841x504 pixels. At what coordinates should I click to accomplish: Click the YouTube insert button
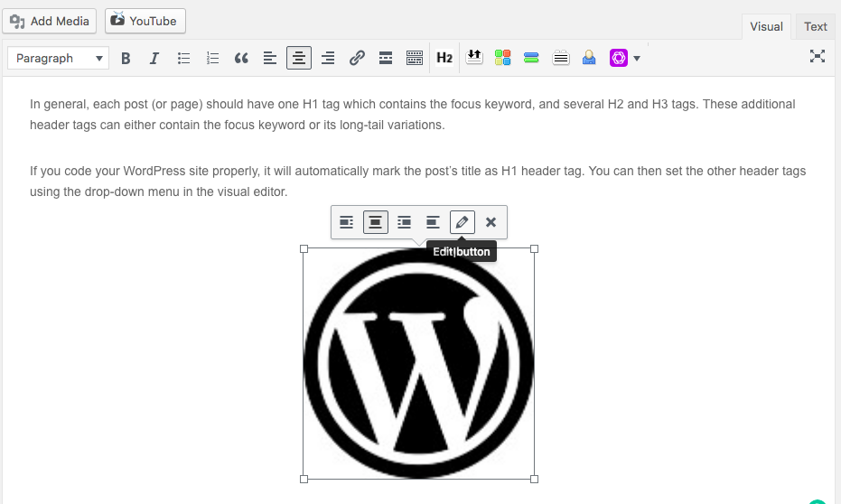pos(145,21)
